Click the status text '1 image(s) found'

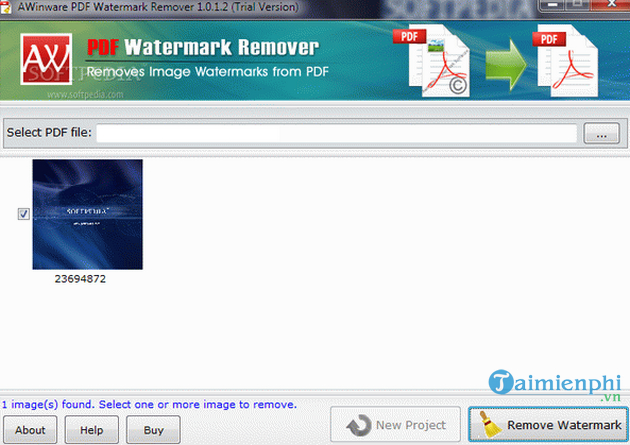(x=47, y=404)
